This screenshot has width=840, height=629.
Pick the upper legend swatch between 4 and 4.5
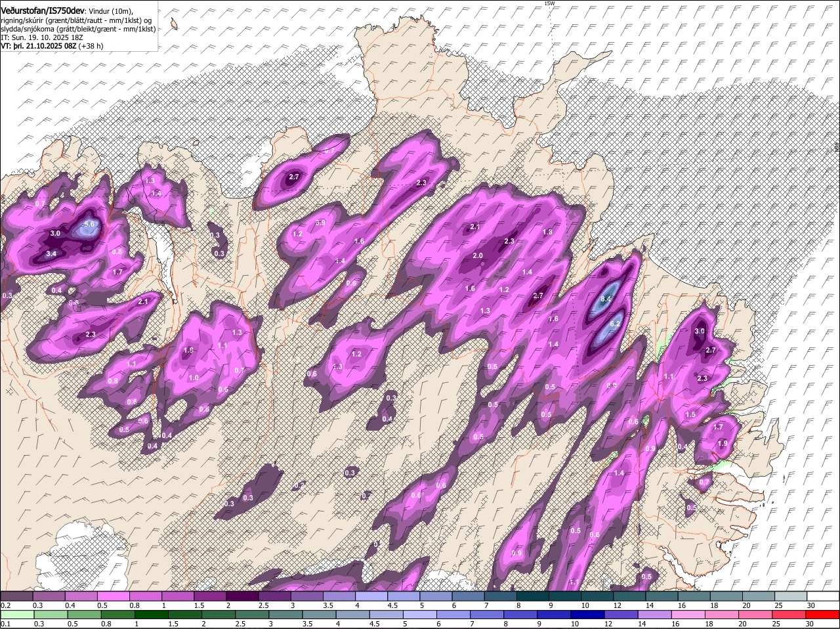[x=371, y=596]
